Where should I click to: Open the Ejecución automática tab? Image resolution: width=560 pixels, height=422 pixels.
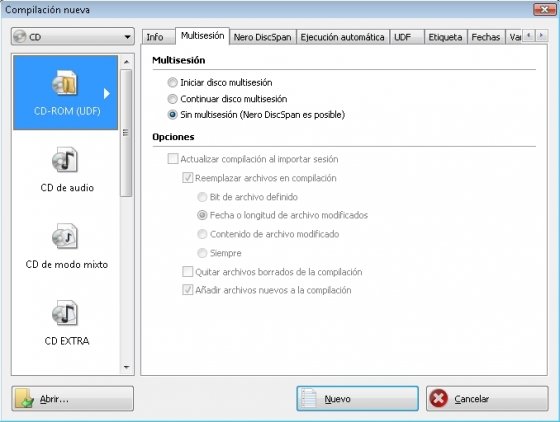tap(342, 37)
